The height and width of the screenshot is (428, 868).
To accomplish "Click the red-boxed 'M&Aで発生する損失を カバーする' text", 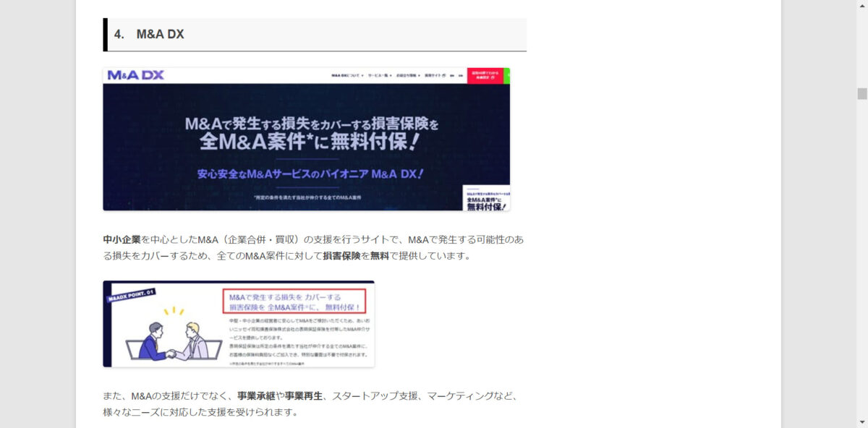I will click(294, 302).
